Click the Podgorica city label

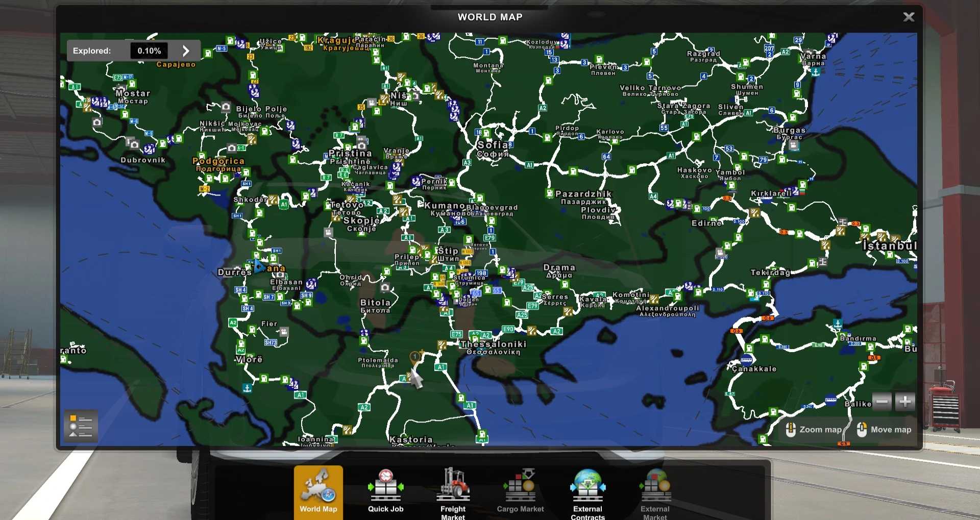[218, 161]
